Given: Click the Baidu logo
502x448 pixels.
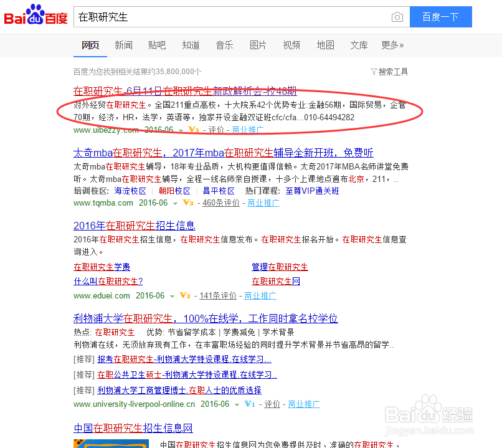Looking at the screenshot, I should pos(36,15).
